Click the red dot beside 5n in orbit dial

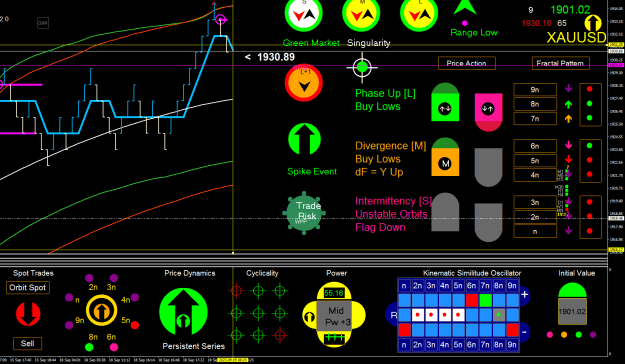pyautogui.click(x=135, y=325)
